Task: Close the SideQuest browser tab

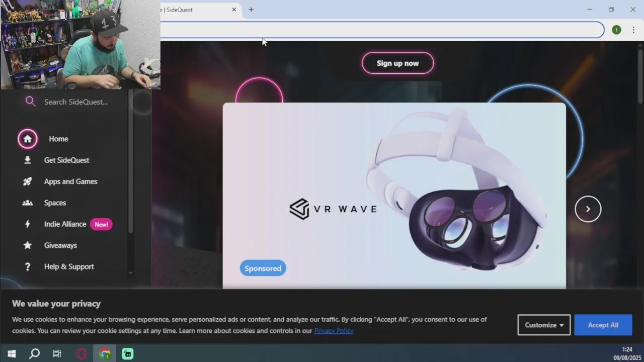Action: click(x=234, y=10)
